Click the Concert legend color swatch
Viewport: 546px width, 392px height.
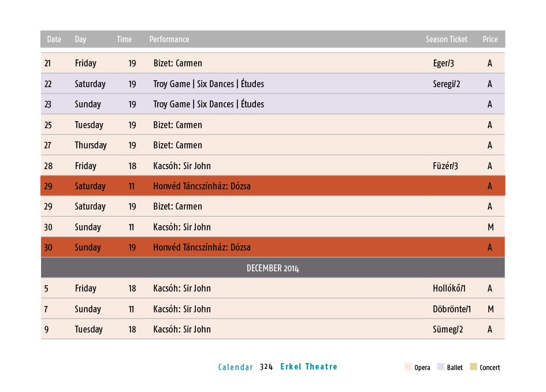(473, 367)
